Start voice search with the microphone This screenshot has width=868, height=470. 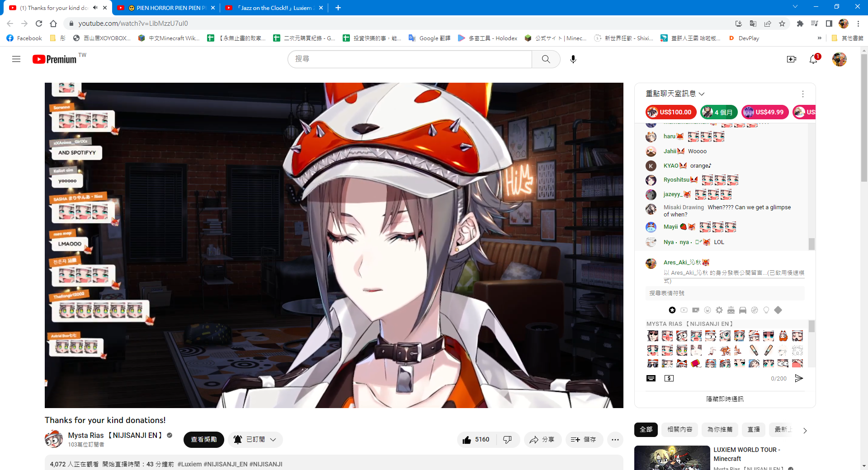(x=573, y=59)
